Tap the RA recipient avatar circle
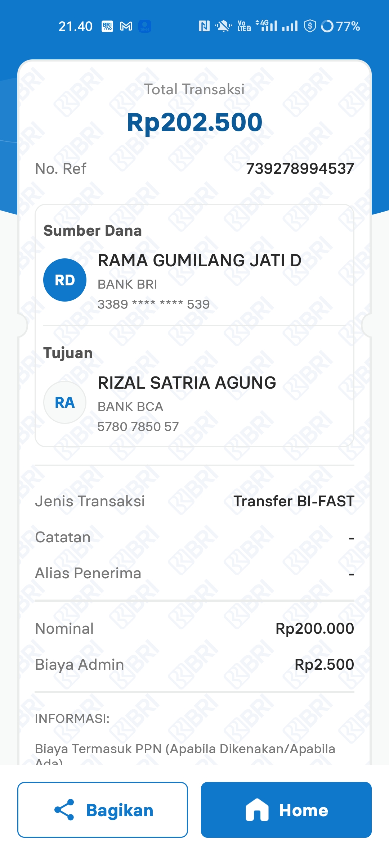Image resolution: width=389 pixels, height=868 pixels. pyautogui.click(x=65, y=402)
